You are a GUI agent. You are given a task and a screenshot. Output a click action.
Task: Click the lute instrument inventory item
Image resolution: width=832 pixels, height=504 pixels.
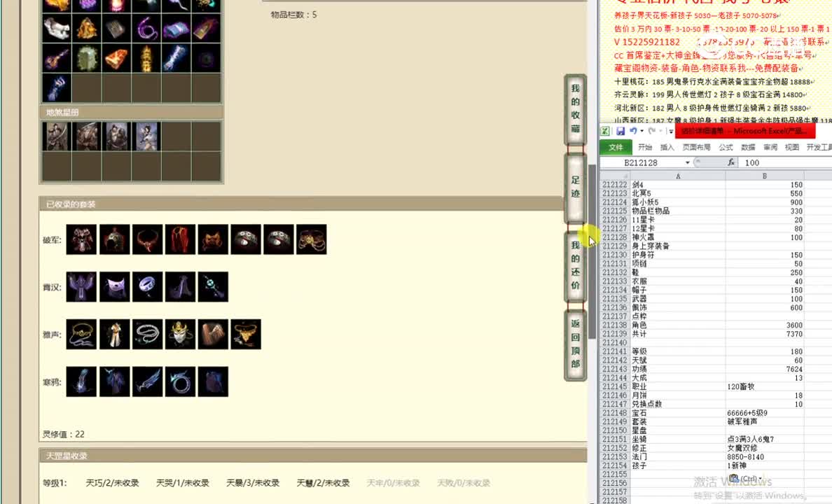pos(56,58)
